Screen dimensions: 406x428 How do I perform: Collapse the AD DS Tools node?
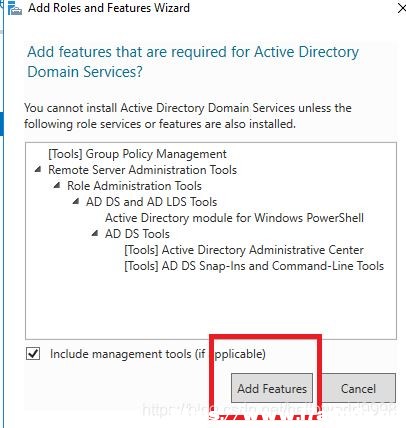click(x=95, y=233)
